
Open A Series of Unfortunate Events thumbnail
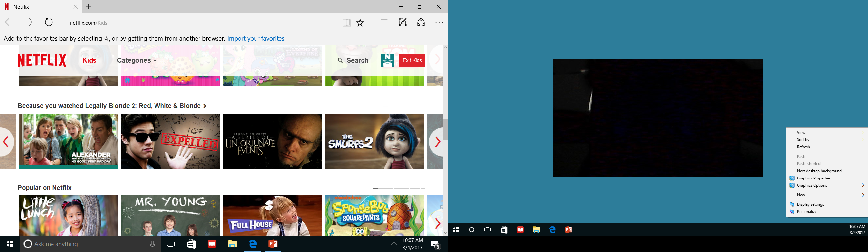273,141
